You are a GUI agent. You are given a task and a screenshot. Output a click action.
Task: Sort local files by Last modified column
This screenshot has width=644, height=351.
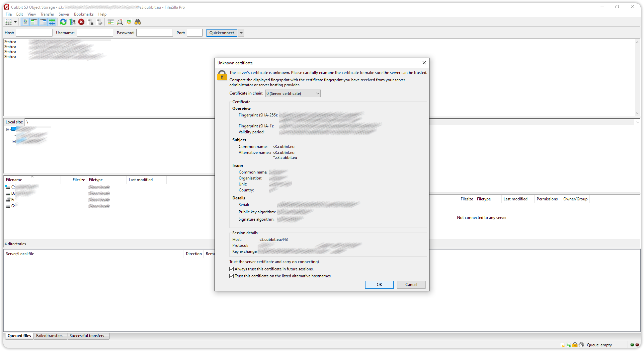point(146,180)
